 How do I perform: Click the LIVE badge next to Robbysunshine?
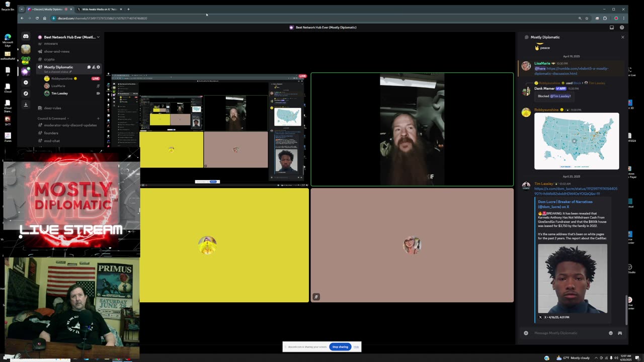(95, 78)
